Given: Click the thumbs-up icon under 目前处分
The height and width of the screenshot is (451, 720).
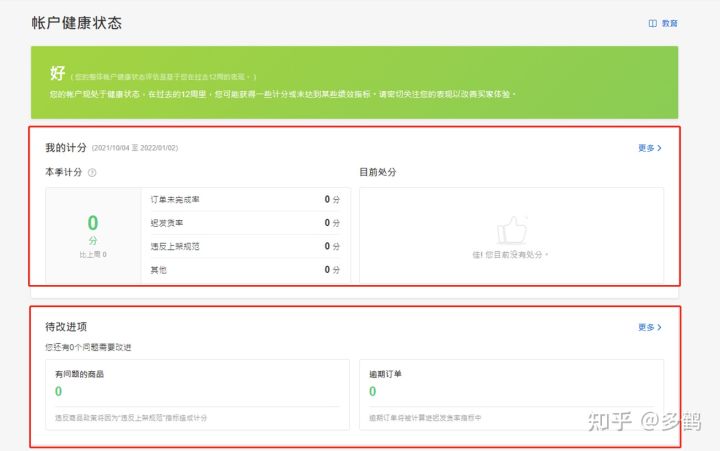Looking at the screenshot, I should [x=512, y=230].
